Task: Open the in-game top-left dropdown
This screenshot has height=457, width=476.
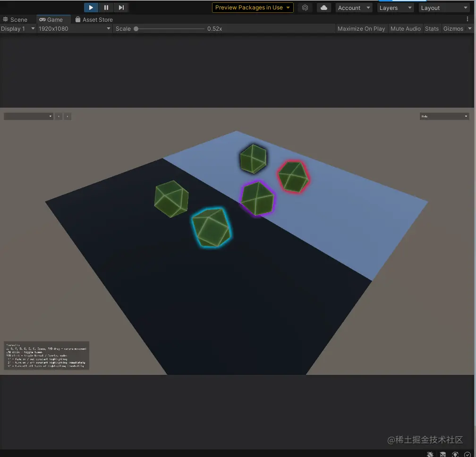Action: pos(28,116)
